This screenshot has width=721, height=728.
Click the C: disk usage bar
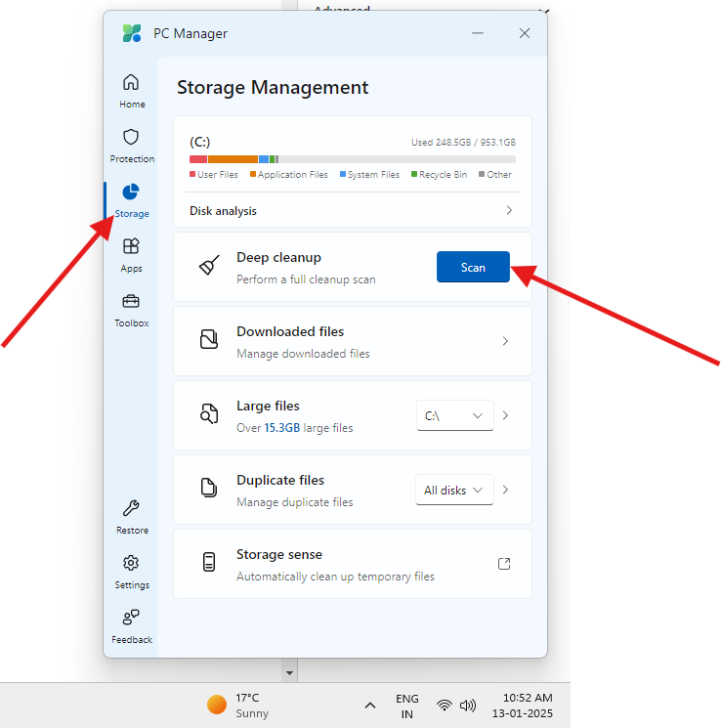pyautogui.click(x=353, y=159)
